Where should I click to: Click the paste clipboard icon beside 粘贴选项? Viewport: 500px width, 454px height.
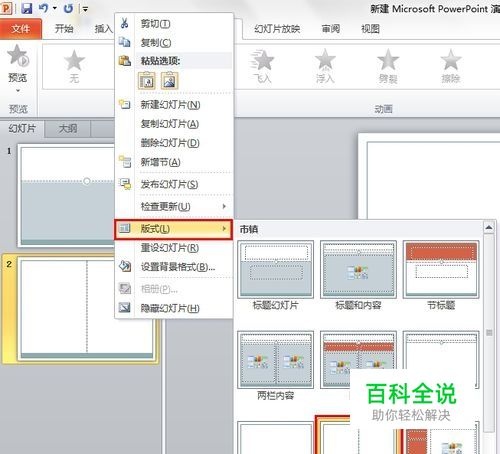[x=125, y=61]
